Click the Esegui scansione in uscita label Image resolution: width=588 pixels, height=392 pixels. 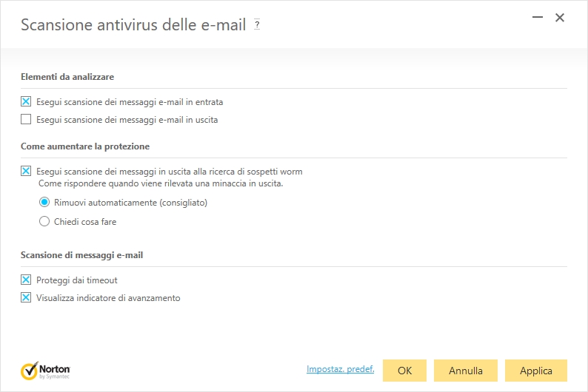(x=127, y=120)
